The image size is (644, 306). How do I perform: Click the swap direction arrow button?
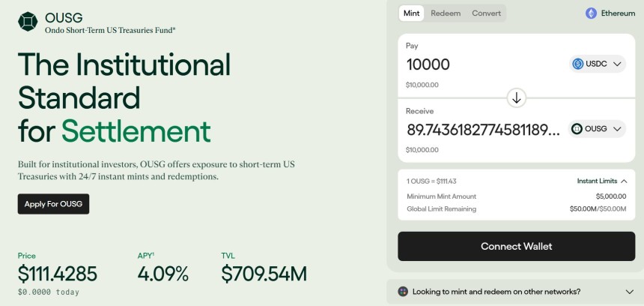516,98
